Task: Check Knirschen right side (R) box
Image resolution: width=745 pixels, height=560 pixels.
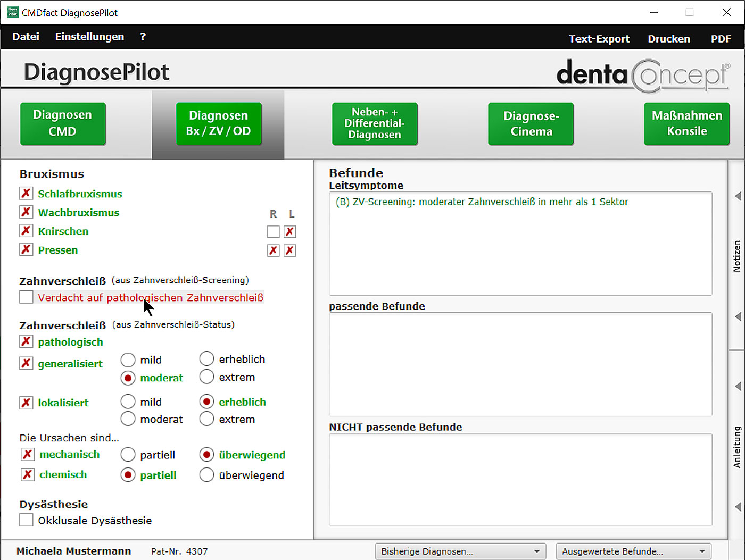Action: tap(273, 232)
